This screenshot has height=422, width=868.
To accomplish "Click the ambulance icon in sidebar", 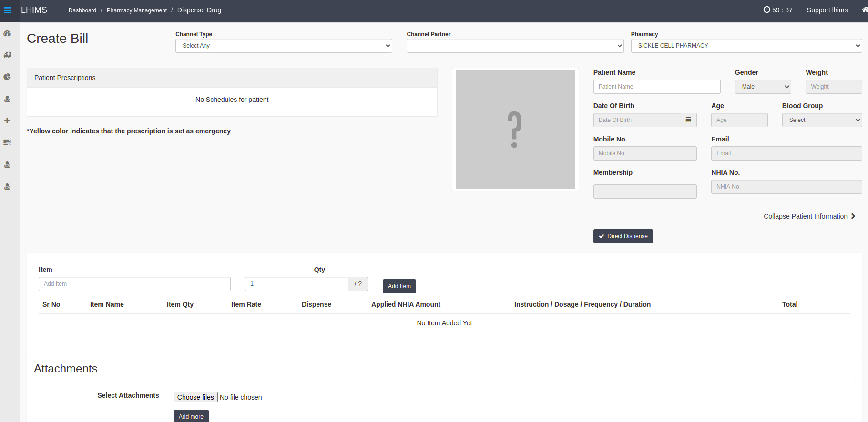I will 7,55.
